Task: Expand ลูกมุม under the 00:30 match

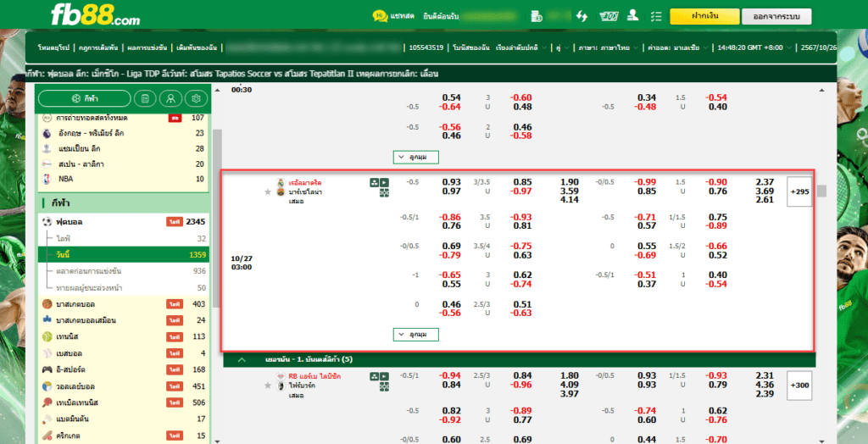Action: pyautogui.click(x=416, y=158)
